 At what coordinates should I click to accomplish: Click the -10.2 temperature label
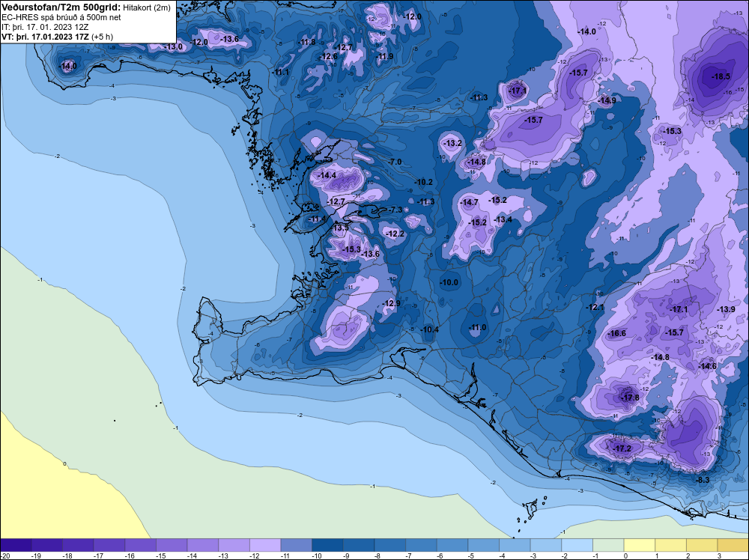423,183
